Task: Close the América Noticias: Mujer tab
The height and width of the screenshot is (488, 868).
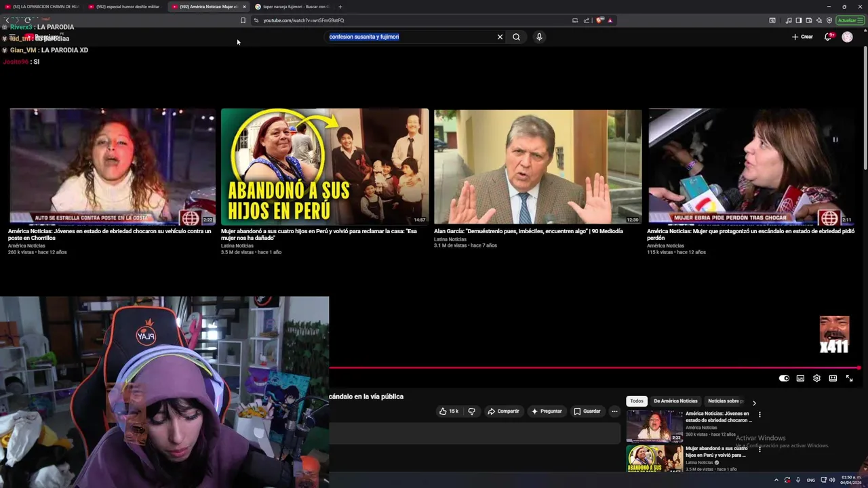Action: (244, 7)
